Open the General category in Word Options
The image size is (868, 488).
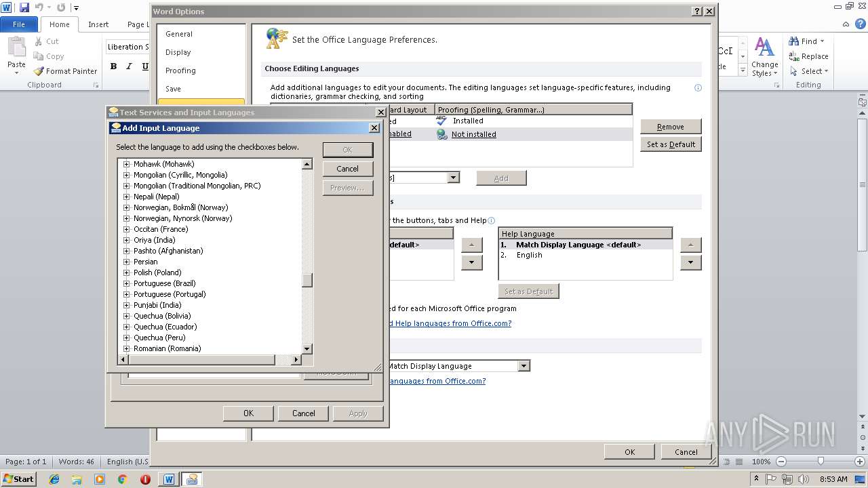[x=179, y=34]
